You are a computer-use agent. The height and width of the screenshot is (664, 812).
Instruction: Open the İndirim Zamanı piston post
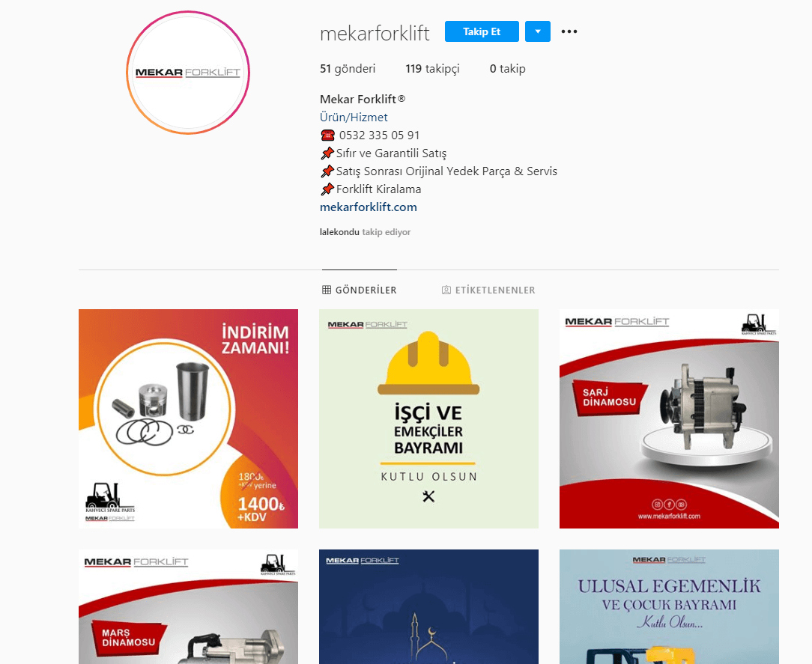pos(189,418)
